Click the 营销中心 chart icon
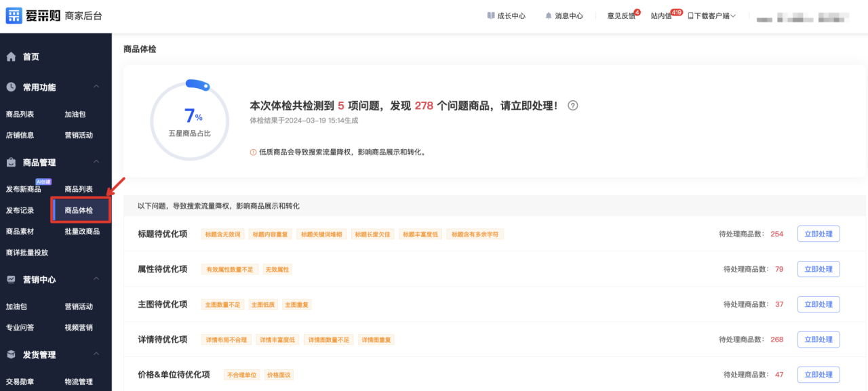 pos(11,280)
